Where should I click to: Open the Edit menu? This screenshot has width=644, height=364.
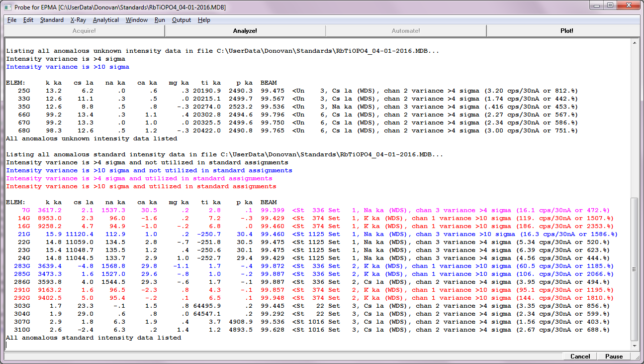coord(28,20)
